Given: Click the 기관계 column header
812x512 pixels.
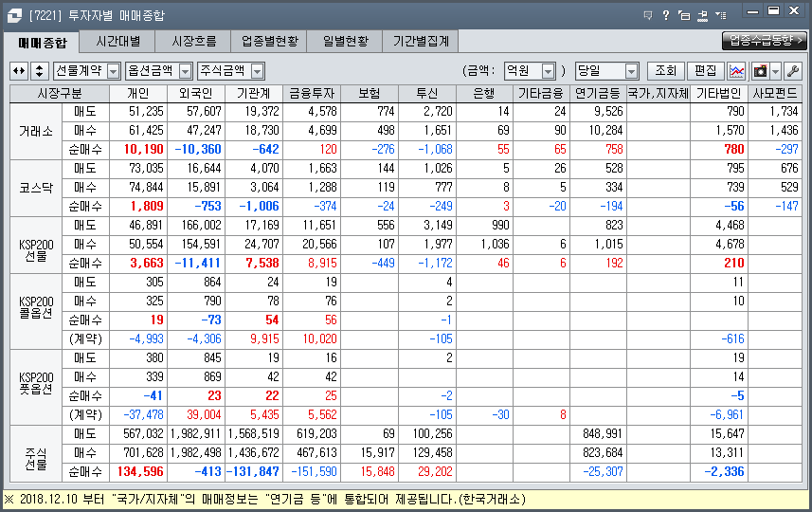Looking at the screenshot, I should [254, 93].
